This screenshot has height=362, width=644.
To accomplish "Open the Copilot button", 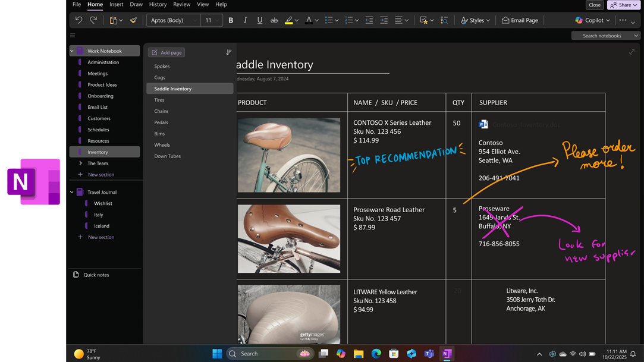I will [592, 20].
